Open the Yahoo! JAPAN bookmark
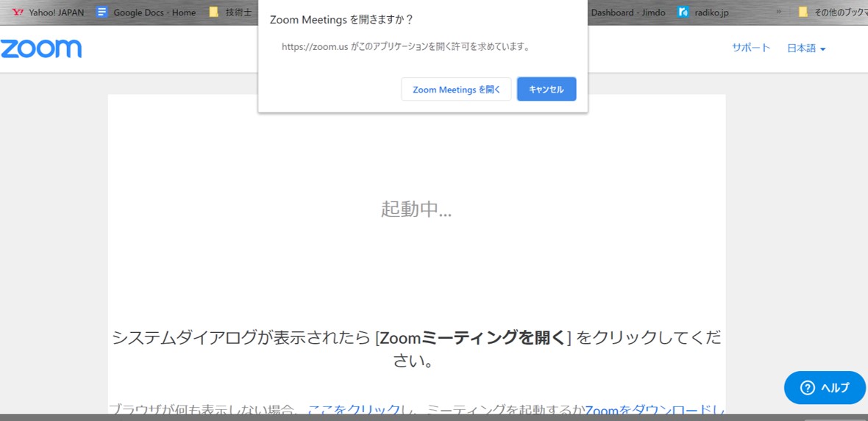The width and height of the screenshot is (868, 421). [48, 12]
